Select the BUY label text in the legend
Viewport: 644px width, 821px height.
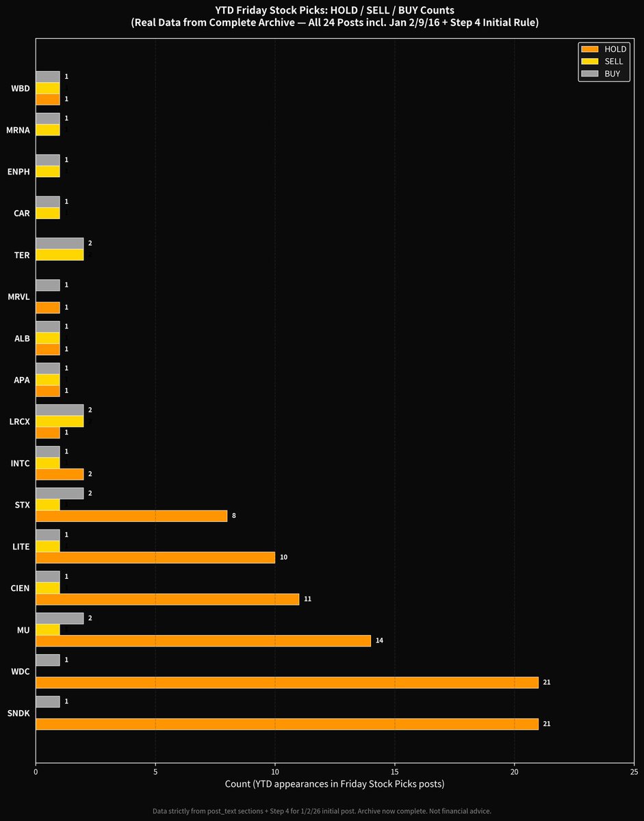(x=613, y=73)
